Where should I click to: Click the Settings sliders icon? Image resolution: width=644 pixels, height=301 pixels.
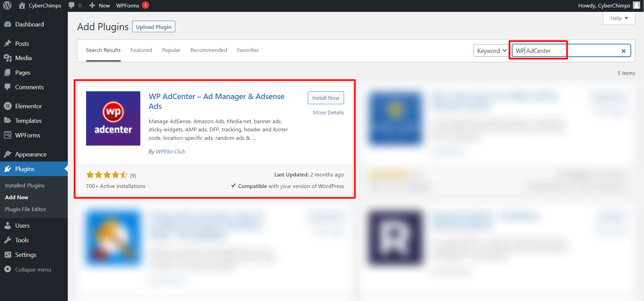tap(7, 255)
